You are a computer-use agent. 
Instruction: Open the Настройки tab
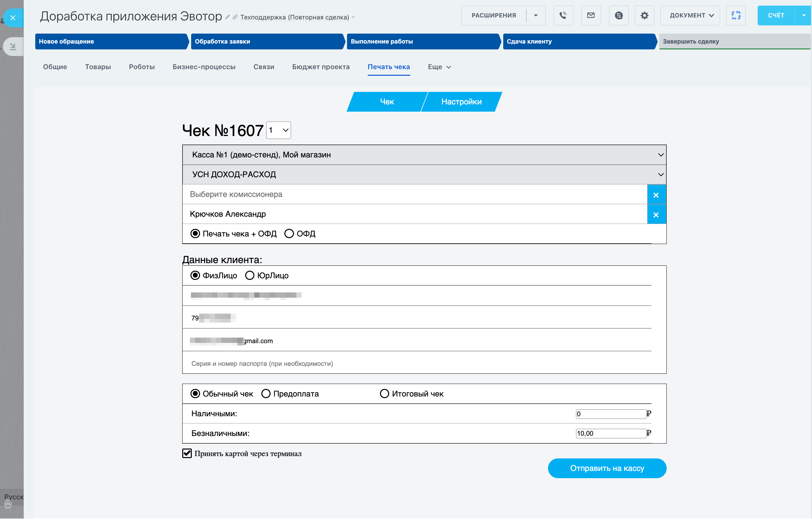pos(461,102)
